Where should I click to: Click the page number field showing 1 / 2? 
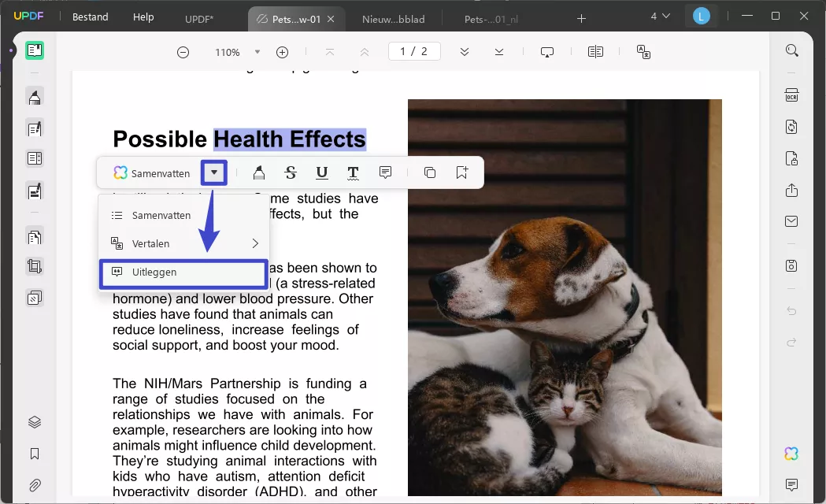[x=414, y=52]
